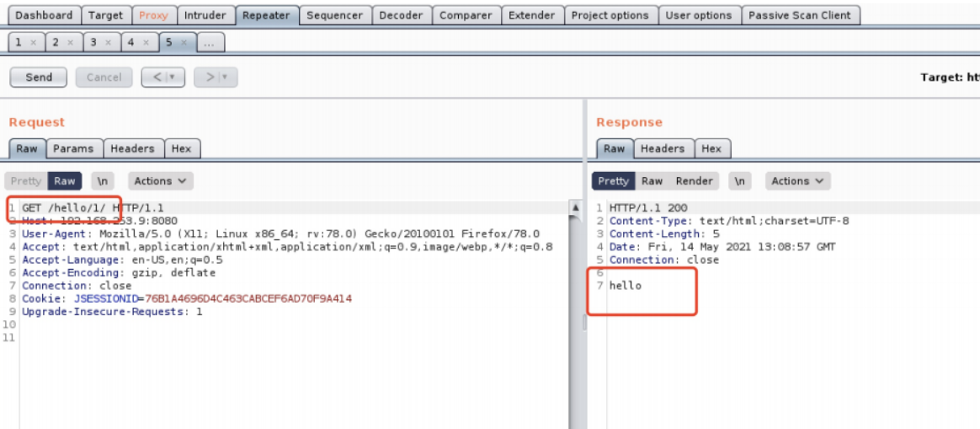Open the Proxy tab

click(154, 15)
